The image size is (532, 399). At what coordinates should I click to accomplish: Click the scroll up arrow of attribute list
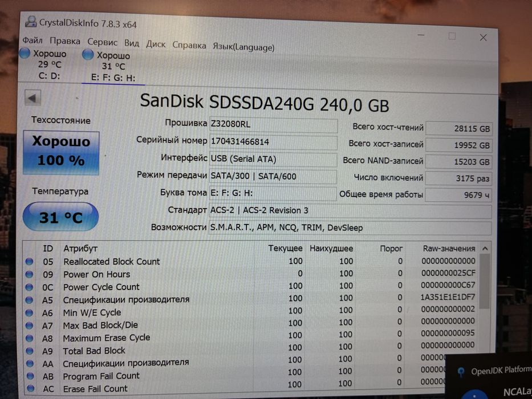485,249
